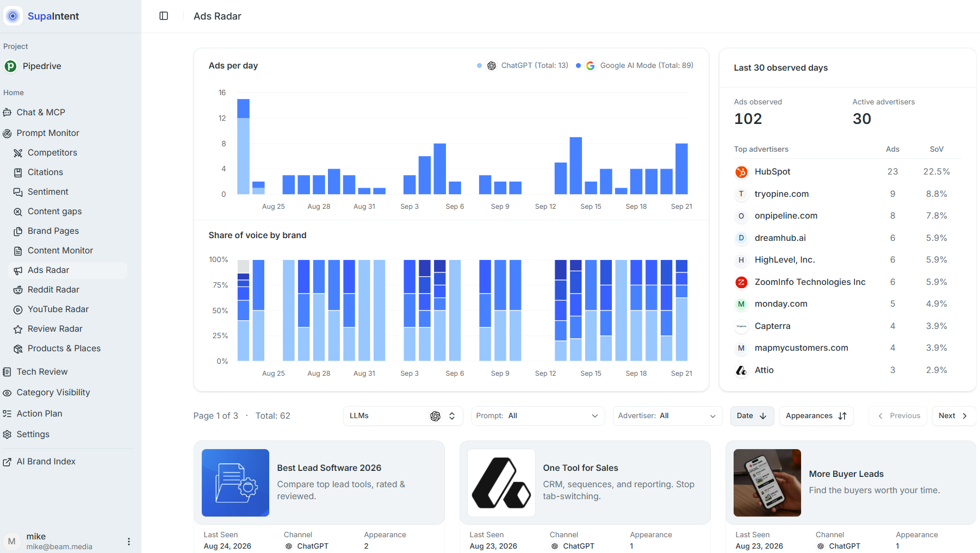This screenshot has width=980, height=553.
Task: Click the One Tool for Sales ad image
Action: pos(501,483)
